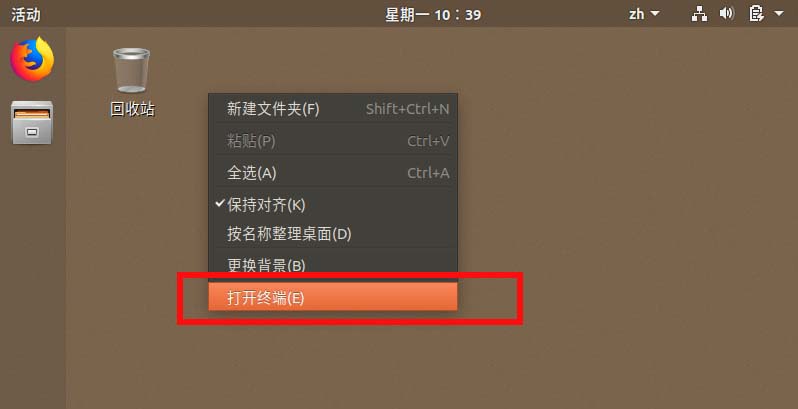The width and height of the screenshot is (798, 409).
Task: Click the Shift+Ctrl+N shortcut hint
Action: click(x=407, y=109)
